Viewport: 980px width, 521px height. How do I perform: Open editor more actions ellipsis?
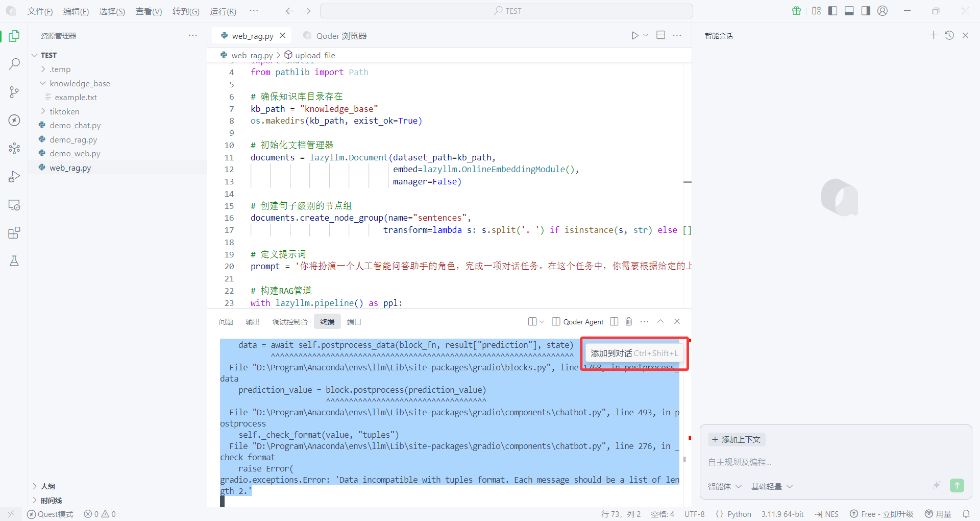[x=677, y=35]
